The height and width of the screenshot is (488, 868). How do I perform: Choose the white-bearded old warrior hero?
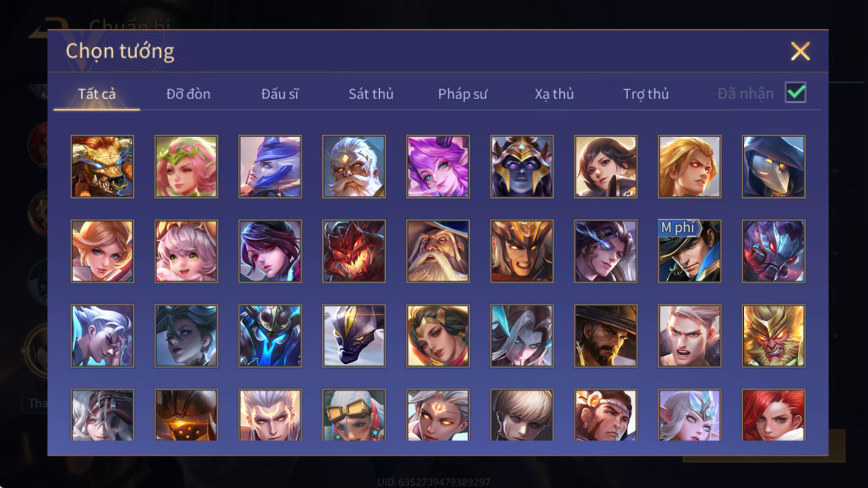coord(354,166)
